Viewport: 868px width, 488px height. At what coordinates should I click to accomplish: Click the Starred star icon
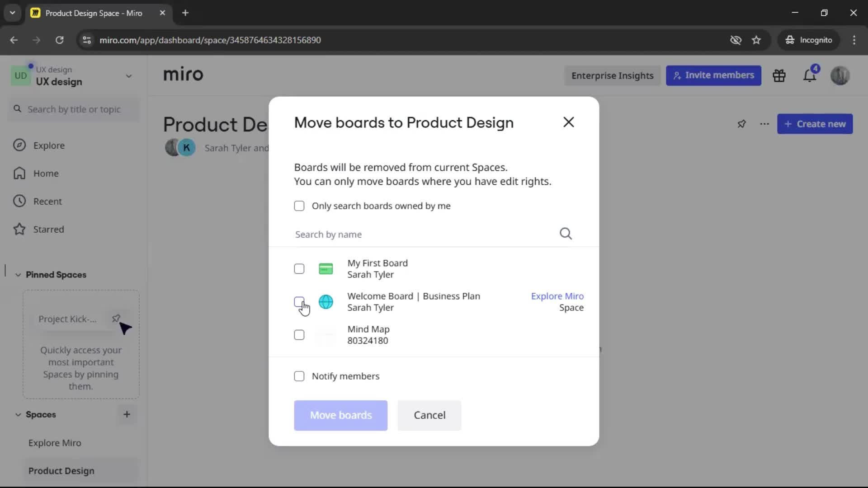click(19, 229)
